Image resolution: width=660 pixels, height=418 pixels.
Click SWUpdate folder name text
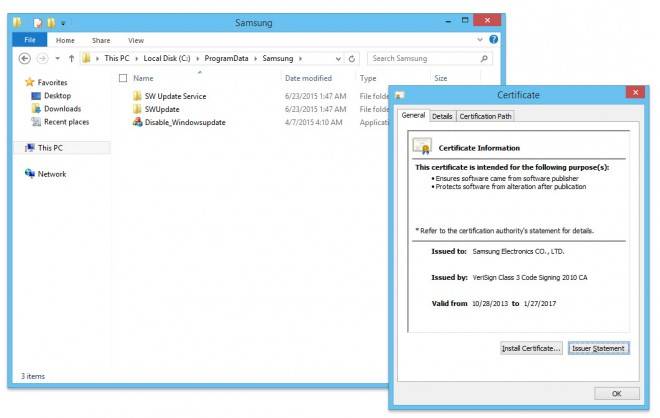pyautogui.click(x=162, y=109)
